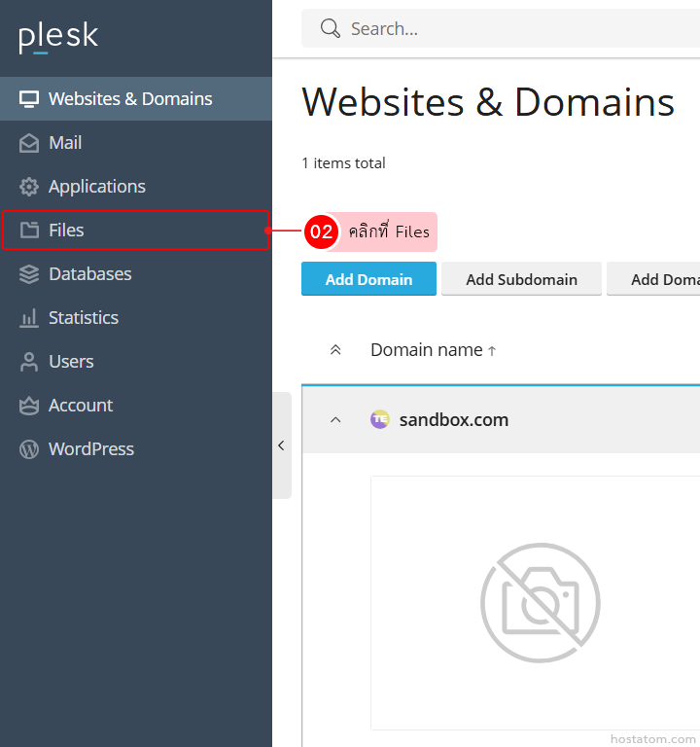This screenshot has height=747, width=700.
Task: Click the Databases stack icon
Action: 29,274
